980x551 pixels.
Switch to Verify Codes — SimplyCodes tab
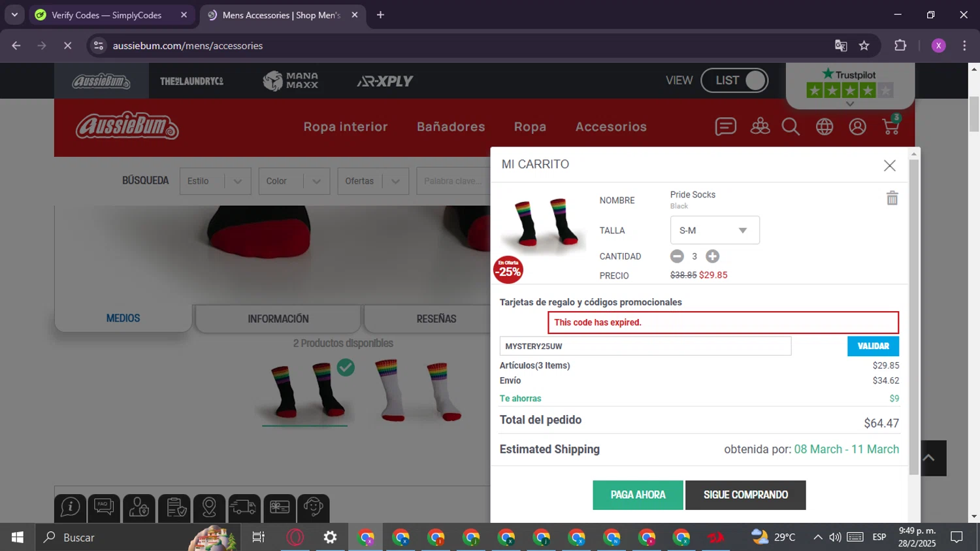pyautogui.click(x=112, y=15)
